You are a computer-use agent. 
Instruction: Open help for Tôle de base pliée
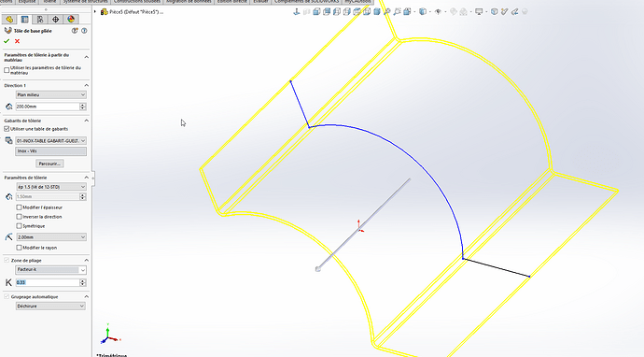[84, 31]
